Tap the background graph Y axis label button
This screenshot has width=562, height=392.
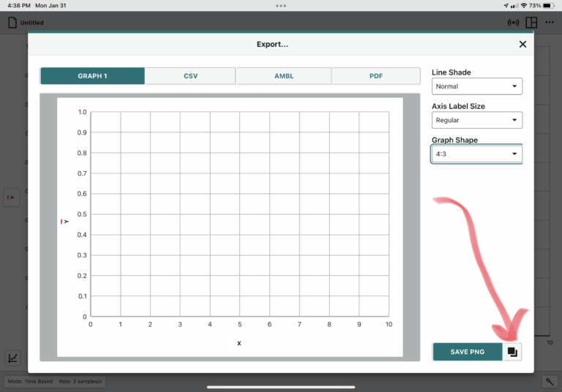click(12, 197)
